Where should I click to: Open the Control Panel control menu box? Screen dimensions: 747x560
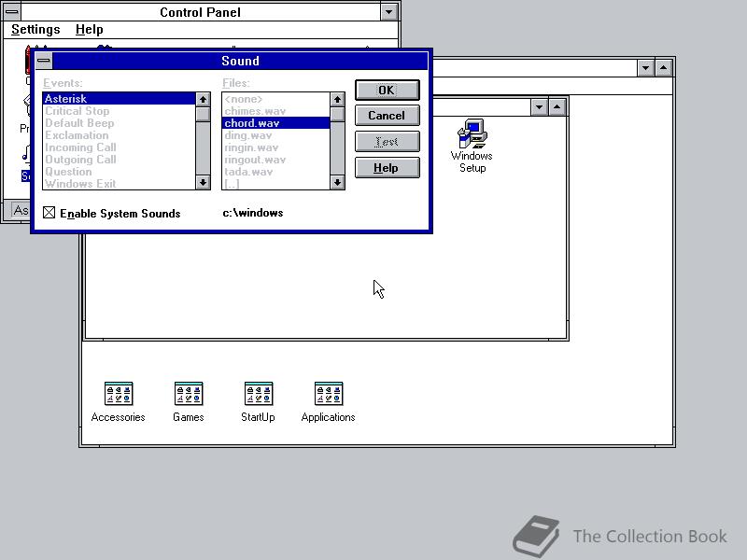tap(12, 12)
